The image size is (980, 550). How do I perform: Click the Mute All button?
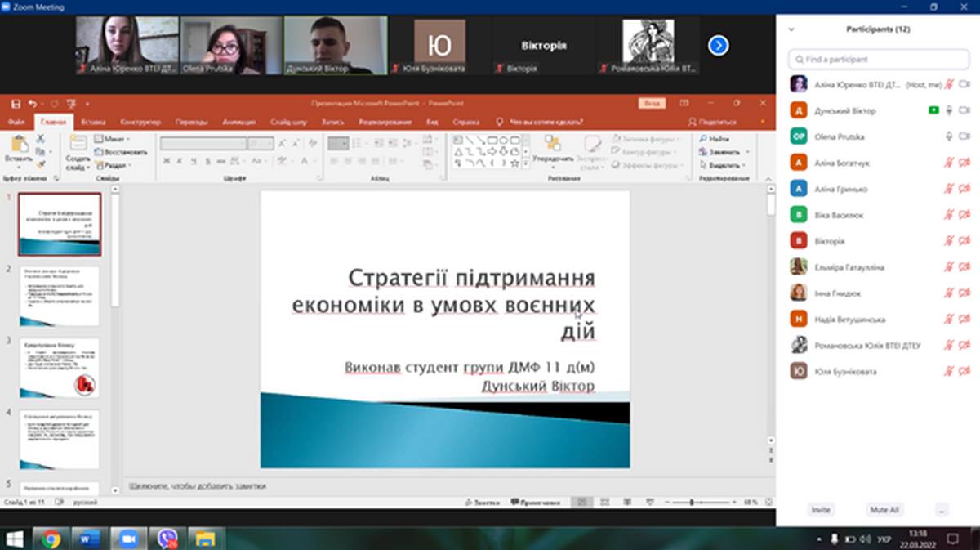[884, 509]
